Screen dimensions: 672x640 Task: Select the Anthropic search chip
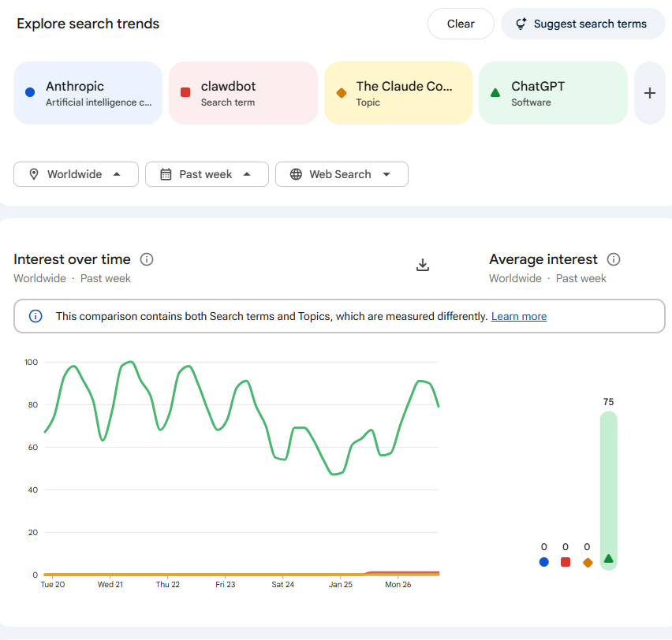pos(88,93)
